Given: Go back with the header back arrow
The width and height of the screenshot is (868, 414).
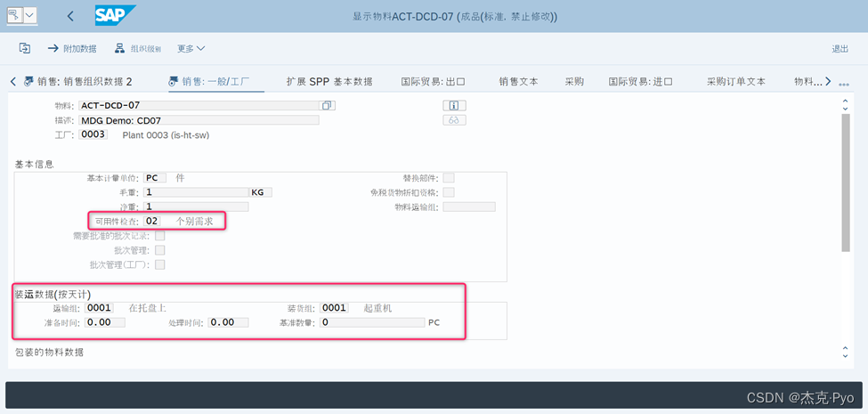Looking at the screenshot, I should pos(70,16).
